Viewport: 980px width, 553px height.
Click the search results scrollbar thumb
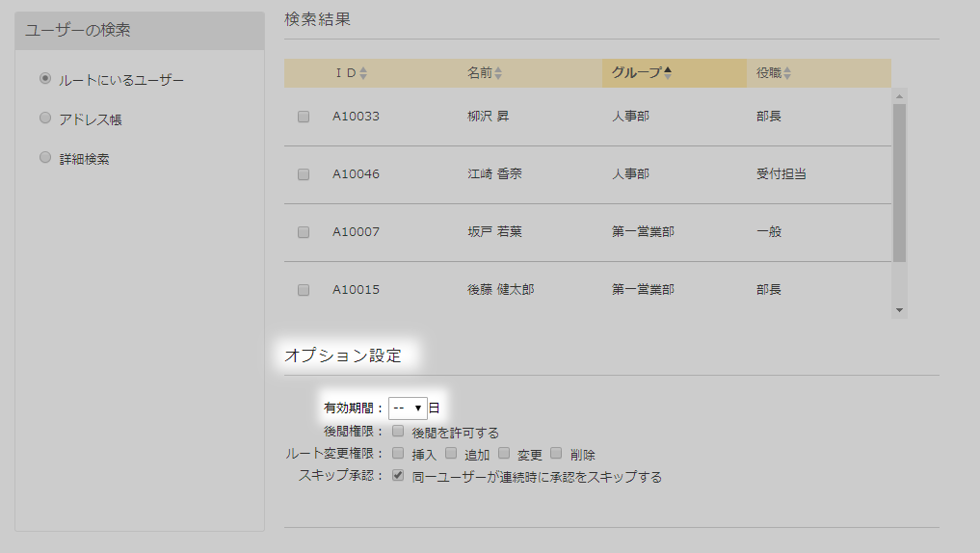pyautogui.click(x=899, y=183)
